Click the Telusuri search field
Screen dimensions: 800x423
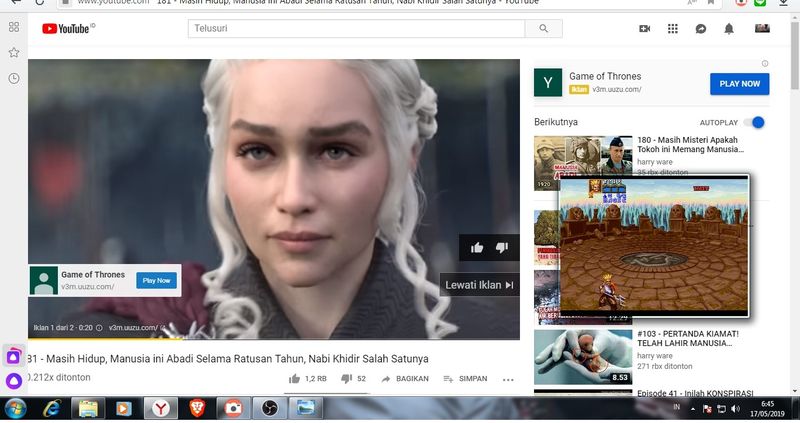click(x=356, y=29)
